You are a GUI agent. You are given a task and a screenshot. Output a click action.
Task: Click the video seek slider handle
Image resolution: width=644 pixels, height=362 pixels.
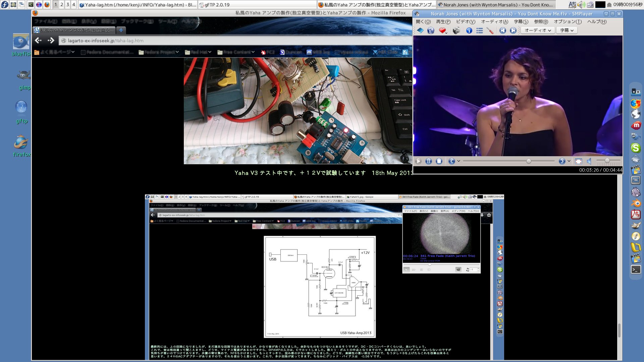point(529,161)
